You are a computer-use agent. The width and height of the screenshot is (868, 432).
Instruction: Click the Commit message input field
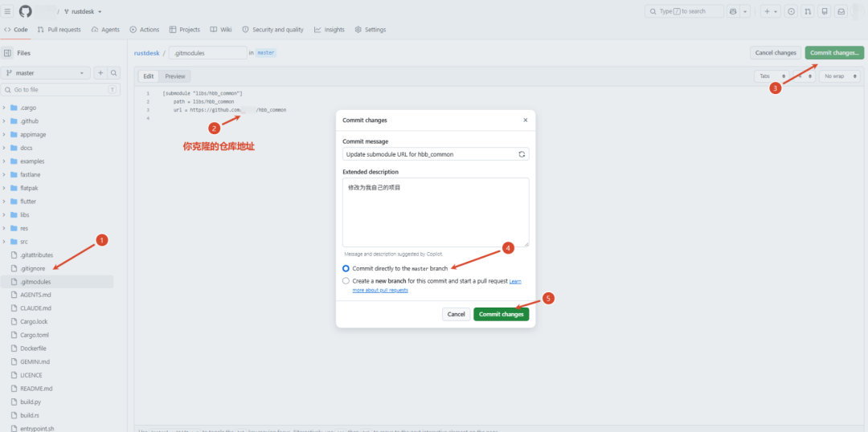(x=436, y=154)
